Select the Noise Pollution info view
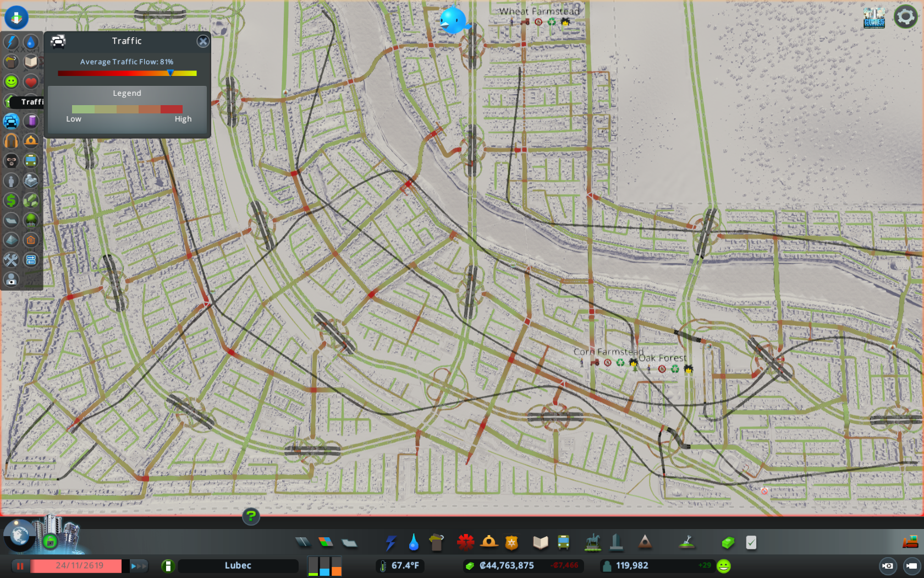The width and height of the screenshot is (924, 578). pos(11,141)
